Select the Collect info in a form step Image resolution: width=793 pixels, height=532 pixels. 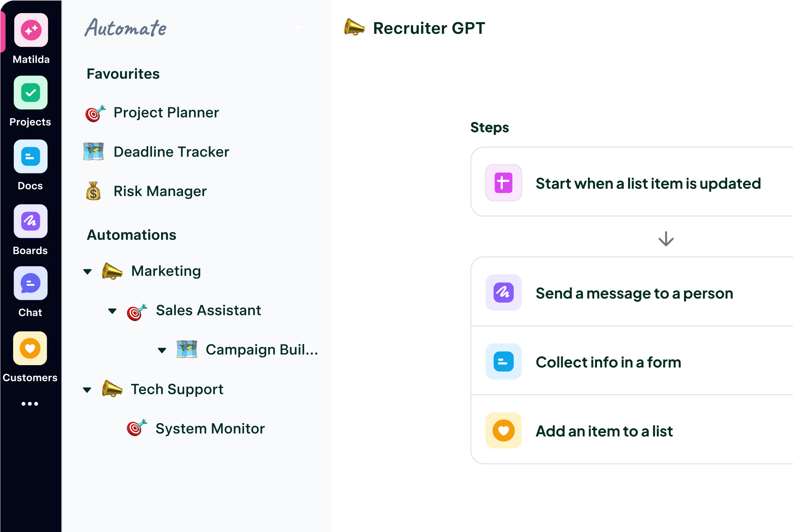608,362
